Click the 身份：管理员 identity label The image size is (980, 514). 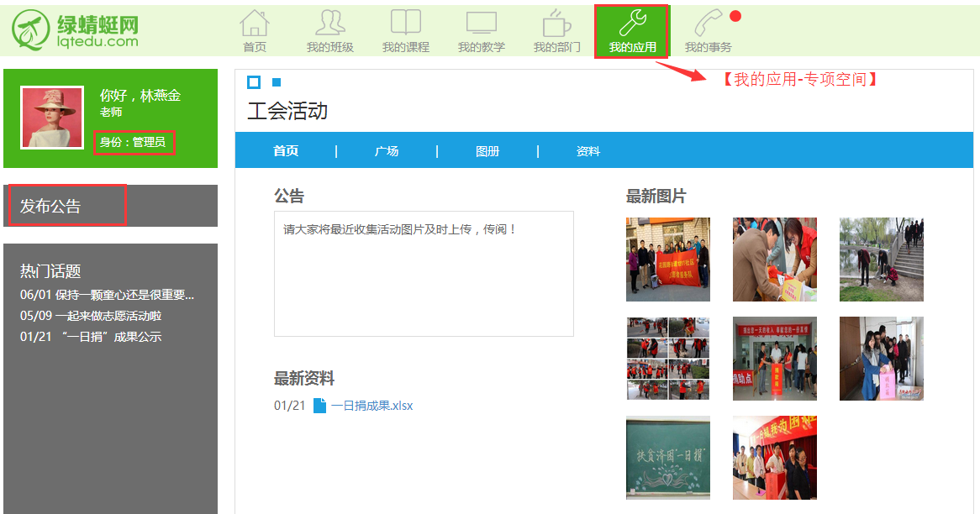[134, 143]
